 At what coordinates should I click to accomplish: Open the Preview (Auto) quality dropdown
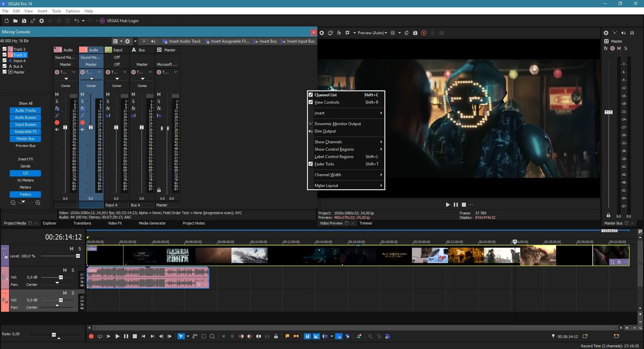coord(372,33)
